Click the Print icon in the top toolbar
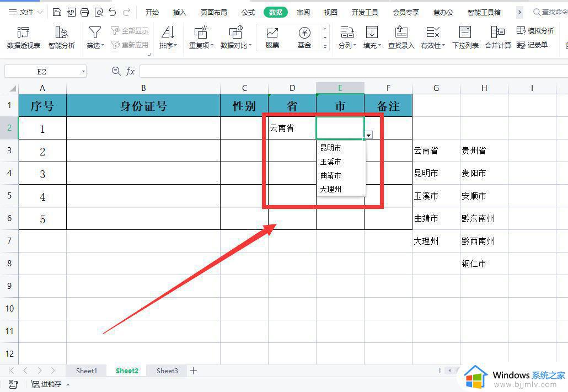This screenshot has width=568, height=392. 84,12
